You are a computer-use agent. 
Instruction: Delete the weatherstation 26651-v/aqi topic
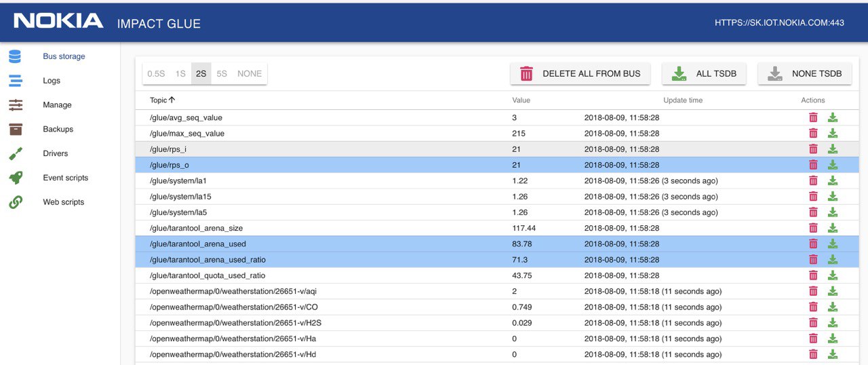[x=813, y=291]
